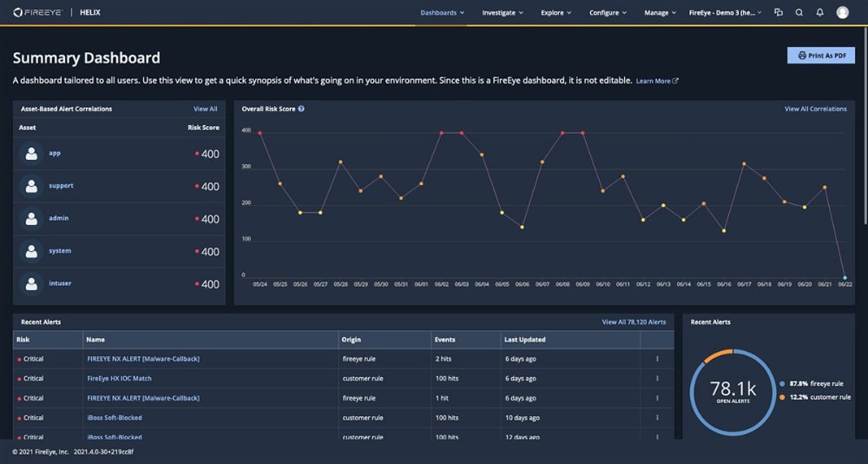The width and height of the screenshot is (868, 464).
Task: Expand the Configure menu
Action: [x=608, y=12]
